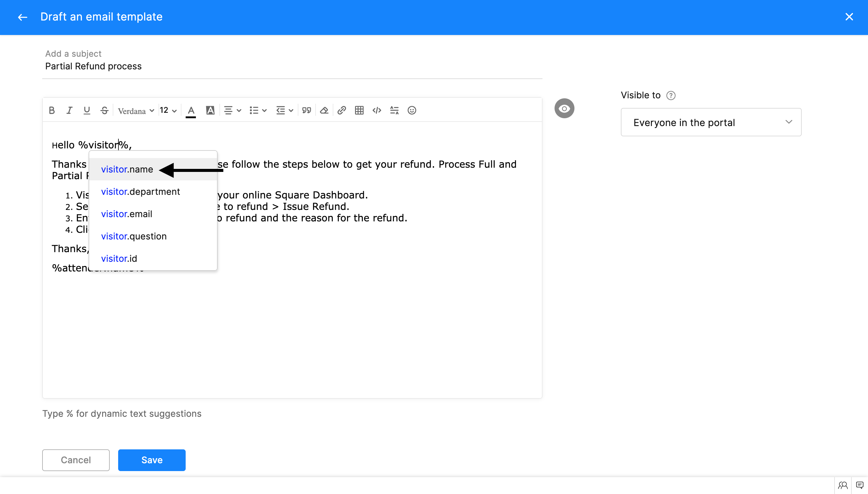Choose visitor.email from suggestion list
Viewport: 868px width, 494px height.
pos(127,214)
